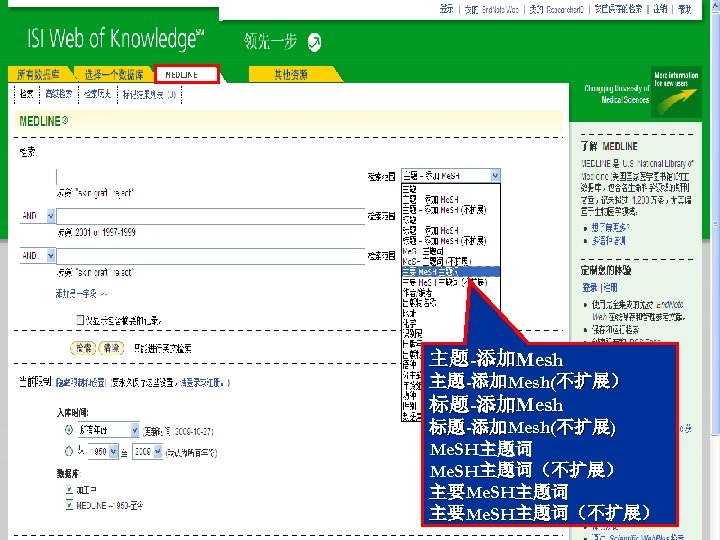Open the 所有年份 timespan dropdown

[108, 430]
